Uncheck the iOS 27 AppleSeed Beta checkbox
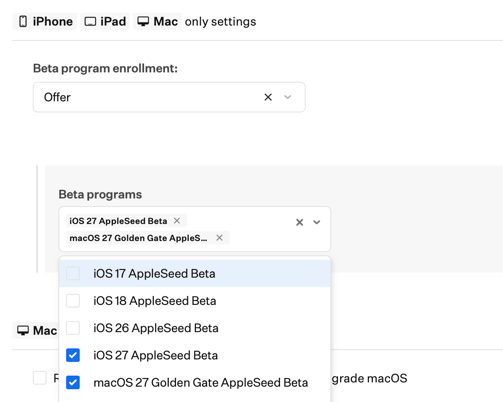 tap(73, 355)
